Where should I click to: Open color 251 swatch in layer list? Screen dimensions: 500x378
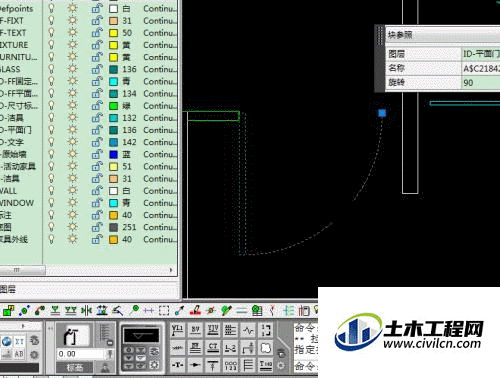113,227
